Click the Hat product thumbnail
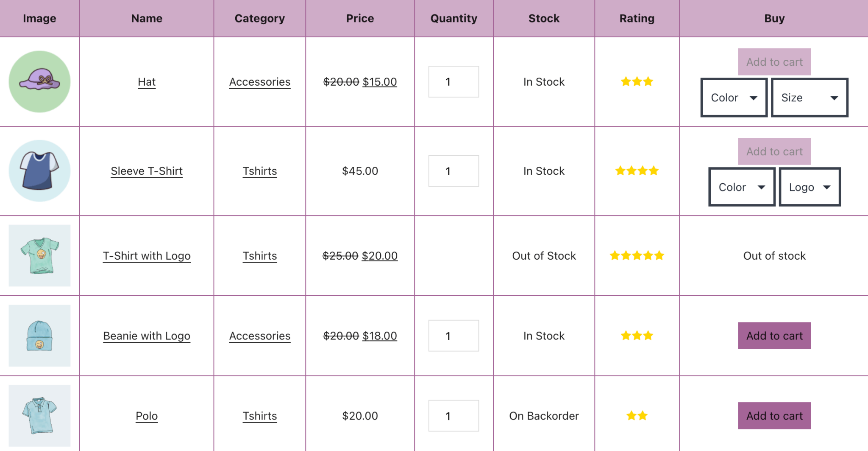The width and height of the screenshot is (868, 451). (x=39, y=81)
